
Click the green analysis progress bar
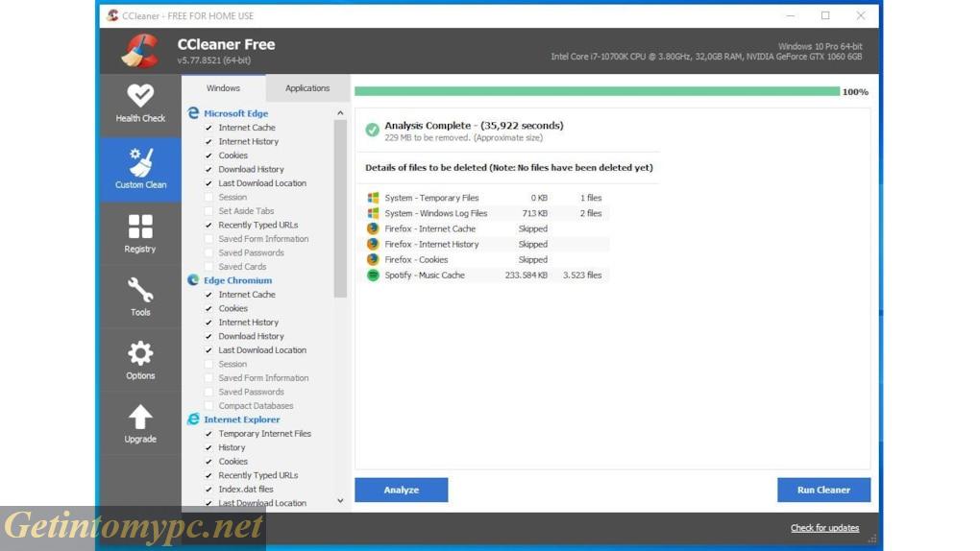click(x=597, y=91)
